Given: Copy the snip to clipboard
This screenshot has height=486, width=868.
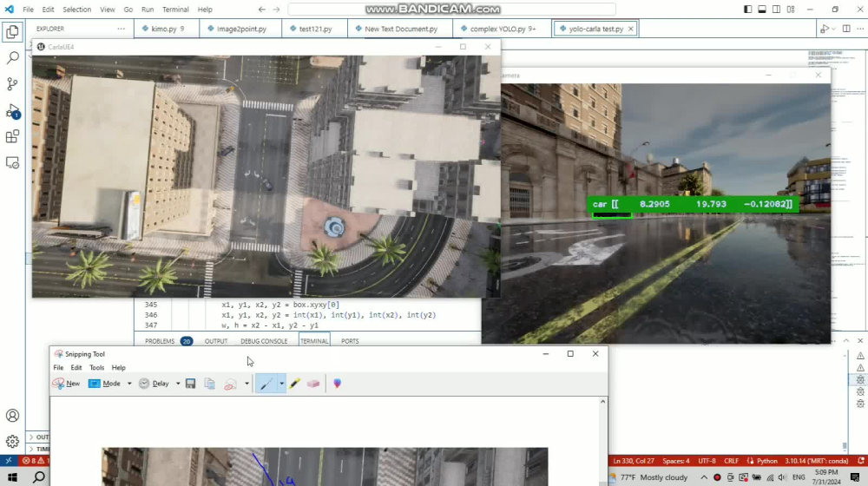Looking at the screenshot, I should coord(210,383).
